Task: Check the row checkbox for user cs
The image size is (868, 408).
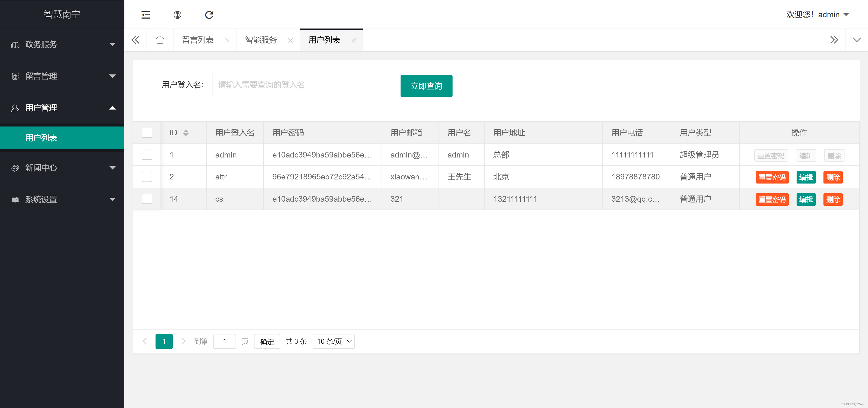Action: pos(146,199)
